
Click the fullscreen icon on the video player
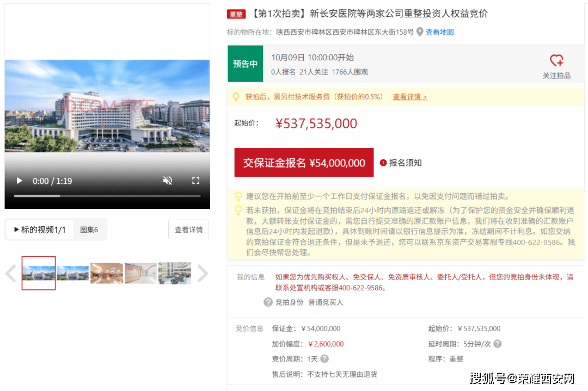tap(195, 181)
